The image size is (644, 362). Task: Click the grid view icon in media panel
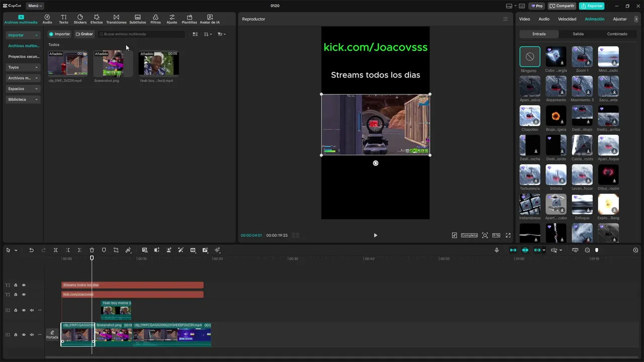tap(195, 34)
